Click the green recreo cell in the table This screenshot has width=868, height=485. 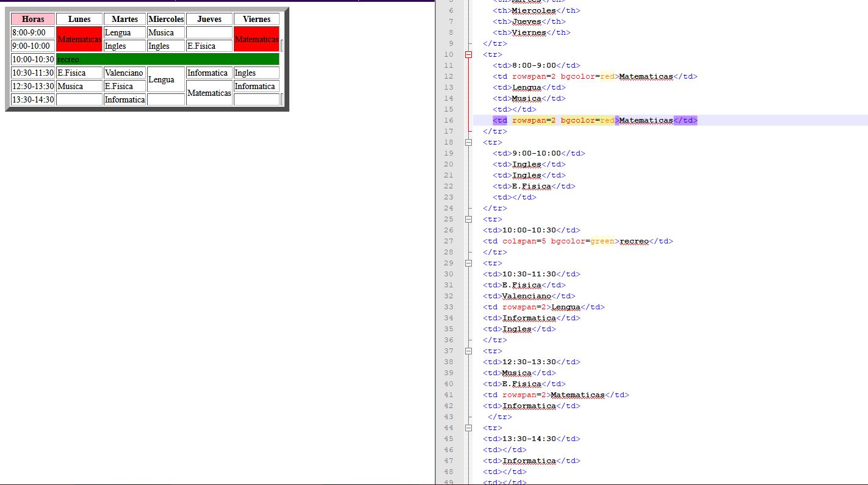(167, 59)
